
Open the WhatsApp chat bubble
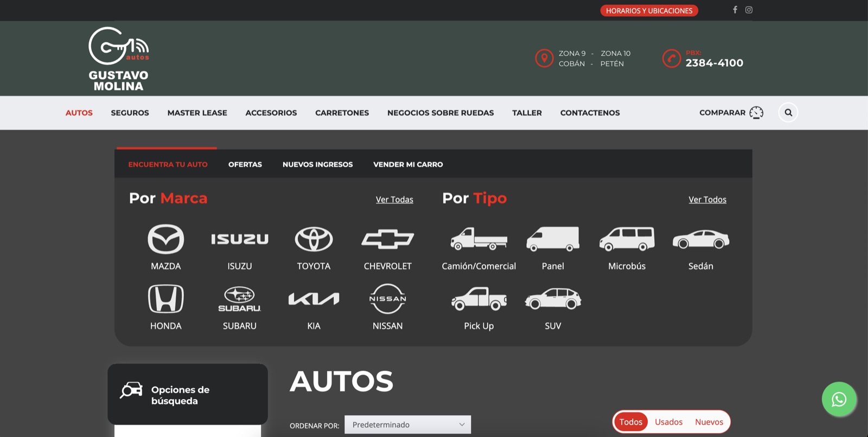pyautogui.click(x=839, y=400)
